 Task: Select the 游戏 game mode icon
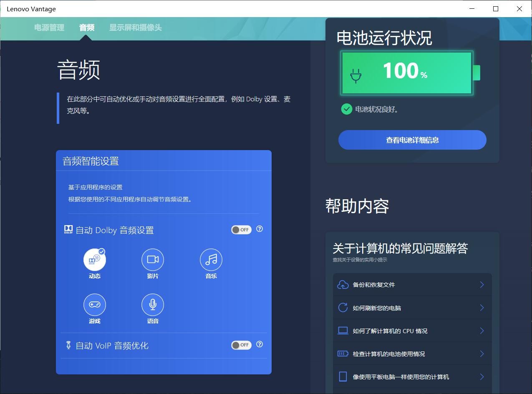(x=95, y=305)
